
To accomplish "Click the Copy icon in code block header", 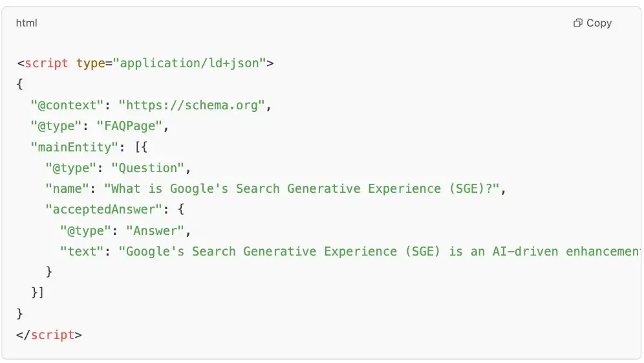I will [577, 23].
